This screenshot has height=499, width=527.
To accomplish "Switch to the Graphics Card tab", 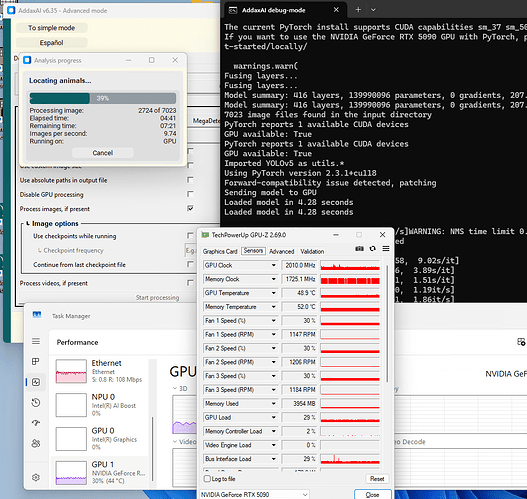I will click(x=220, y=251).
